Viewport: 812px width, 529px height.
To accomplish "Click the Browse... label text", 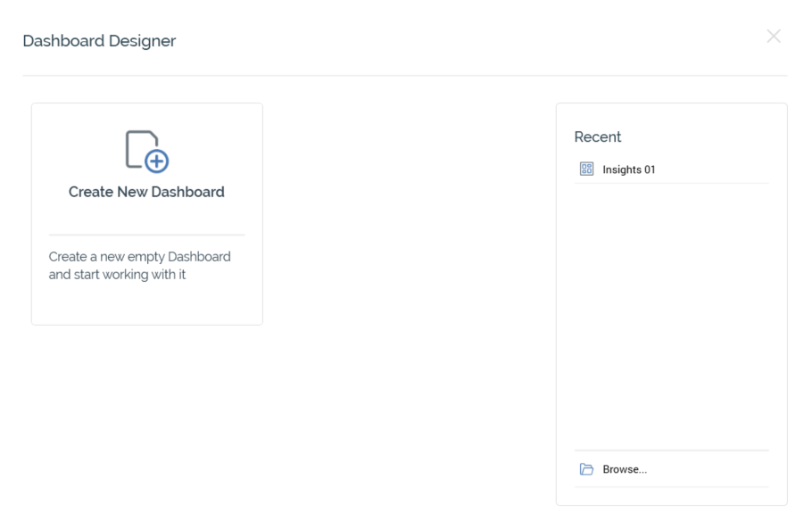I will [x=625, y=469].
